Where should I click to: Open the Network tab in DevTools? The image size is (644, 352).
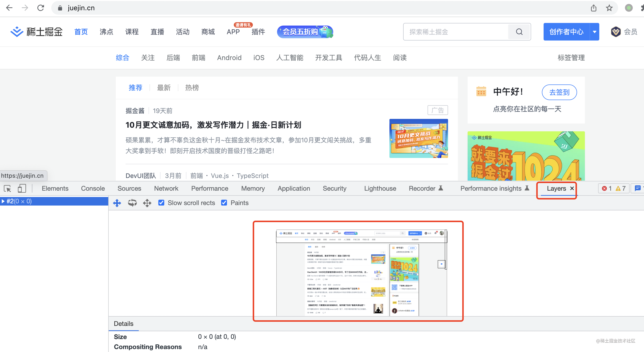166,188
